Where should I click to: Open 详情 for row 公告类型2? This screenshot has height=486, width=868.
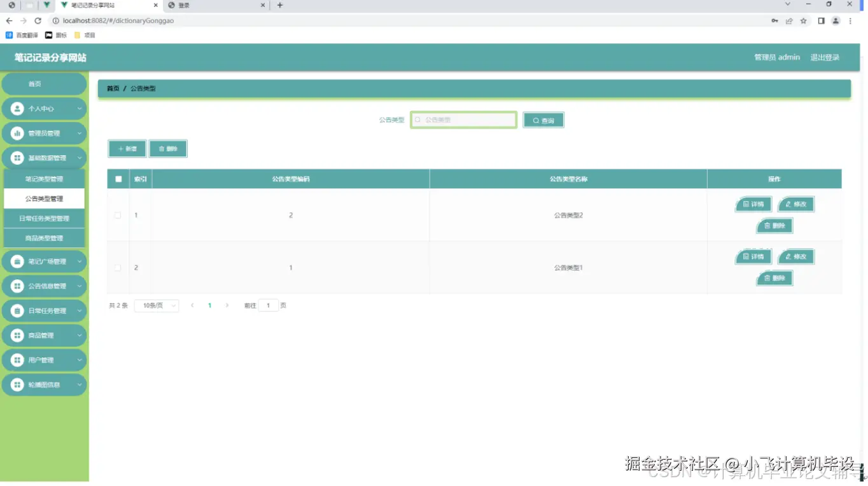tap(753, 204)
